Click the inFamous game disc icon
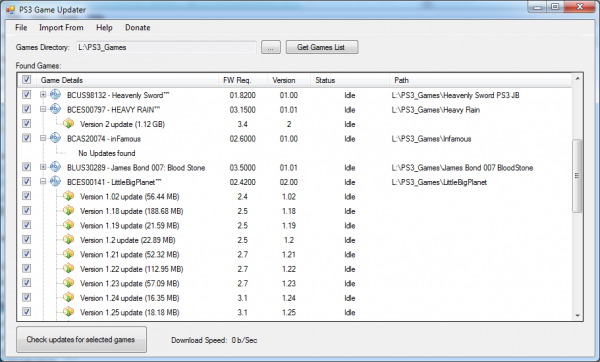The height and width of the screenshot is (362, 600). [55, 138]
